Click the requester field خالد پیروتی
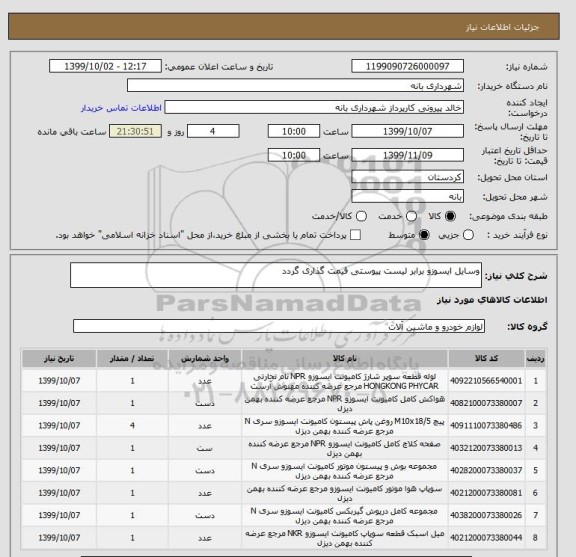Viewport: 576px width, 557px height. click(x=314, y=107)
